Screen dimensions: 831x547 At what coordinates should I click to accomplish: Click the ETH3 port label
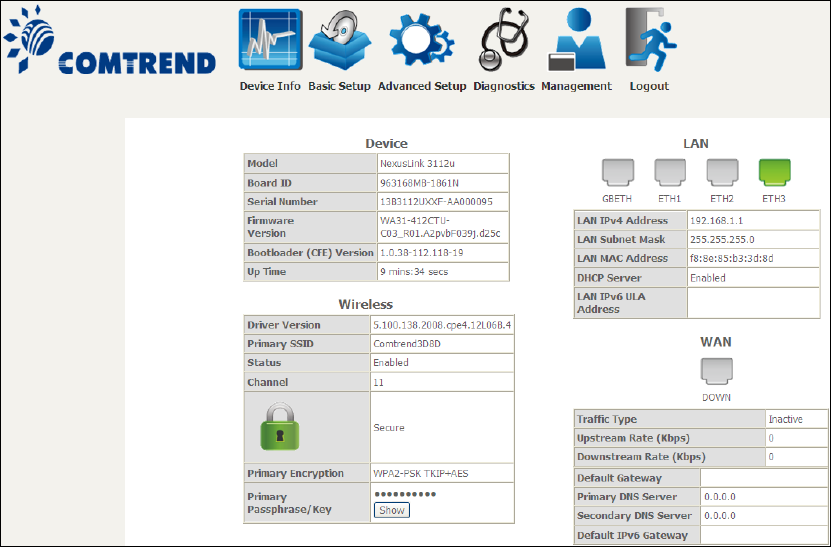(x=774, y=199)
